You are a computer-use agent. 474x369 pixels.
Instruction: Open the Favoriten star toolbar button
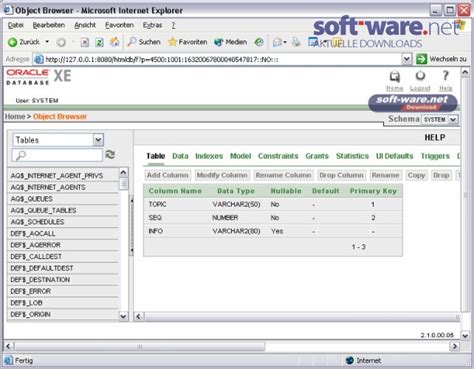[187, 42]
